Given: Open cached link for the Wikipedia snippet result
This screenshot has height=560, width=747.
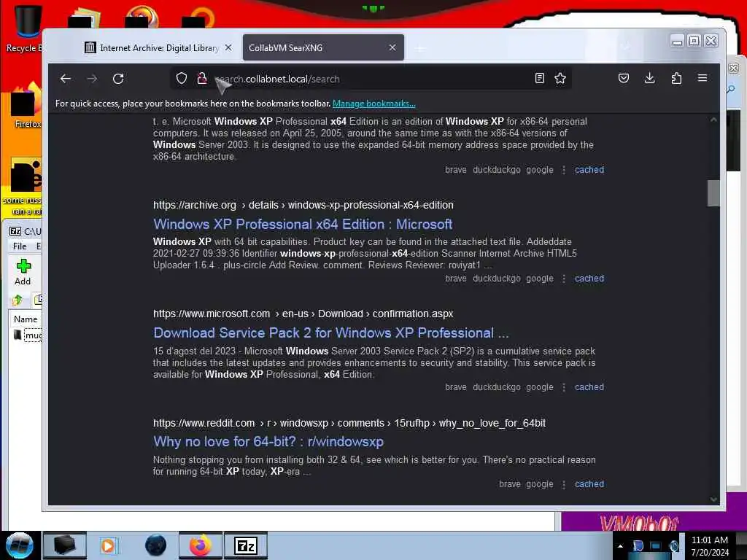Looking at the screenshot, I should 589,169.
